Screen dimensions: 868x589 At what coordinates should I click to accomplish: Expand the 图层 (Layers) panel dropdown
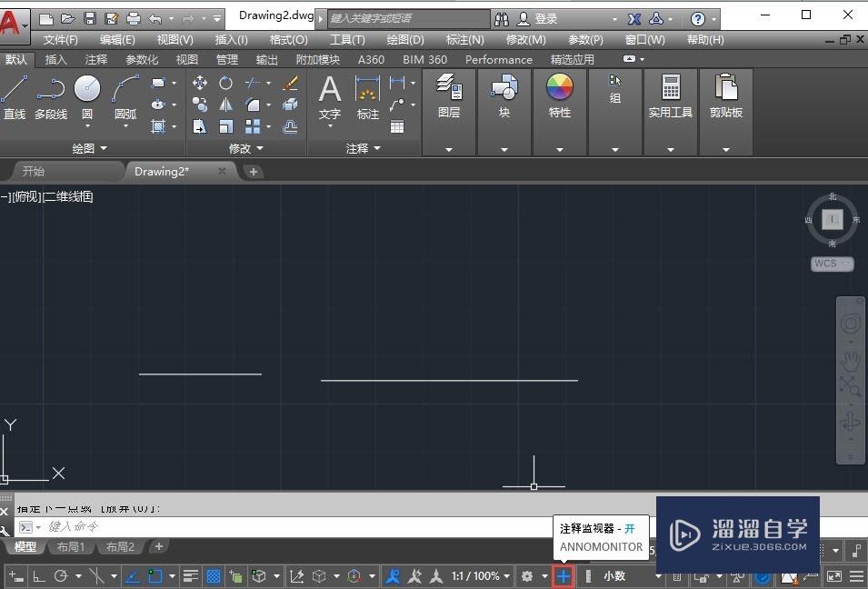(x=449, y=149)
